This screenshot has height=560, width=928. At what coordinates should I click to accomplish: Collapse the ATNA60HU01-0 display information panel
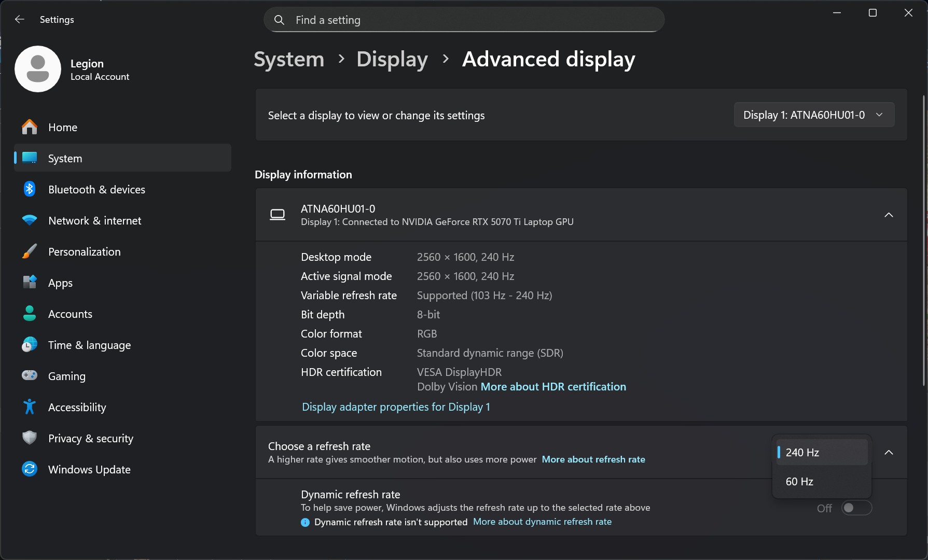pos(888,215)
